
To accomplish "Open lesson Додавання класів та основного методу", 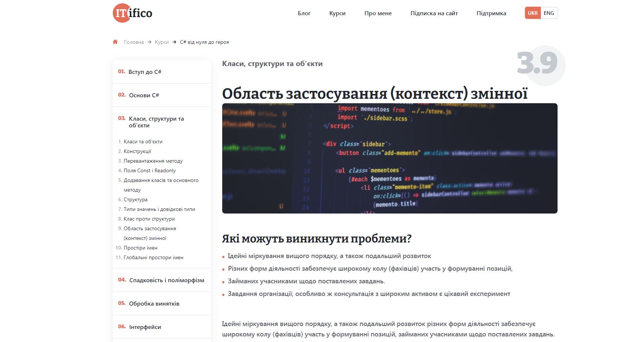I will point(161,185).
